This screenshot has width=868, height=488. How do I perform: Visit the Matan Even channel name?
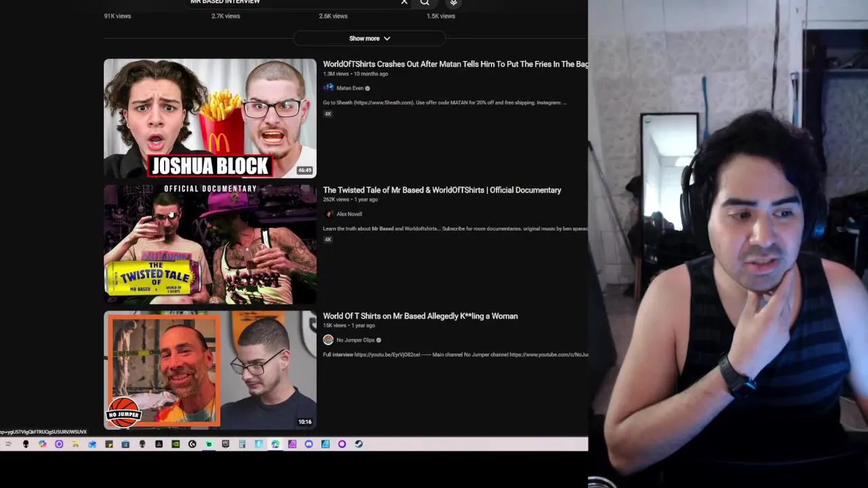click(350, 88)
